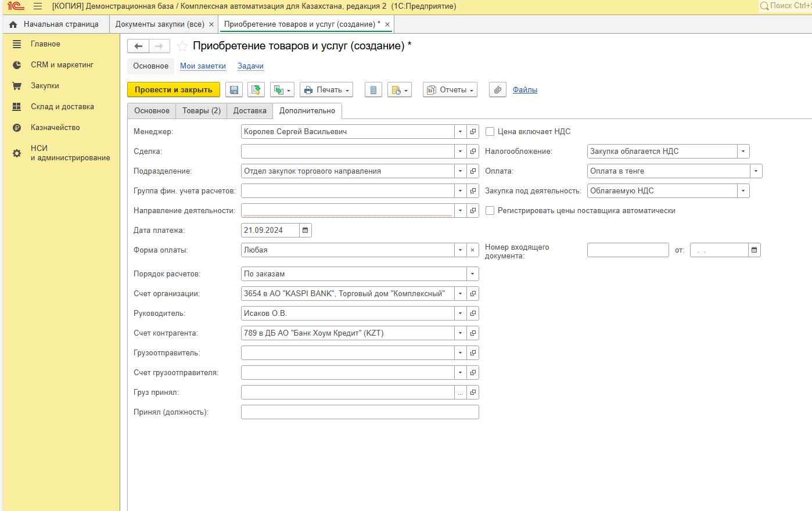Screen dimensions: 812x511
Task: Toggle automatic supplier price registration checkbox
Action: 490,211
